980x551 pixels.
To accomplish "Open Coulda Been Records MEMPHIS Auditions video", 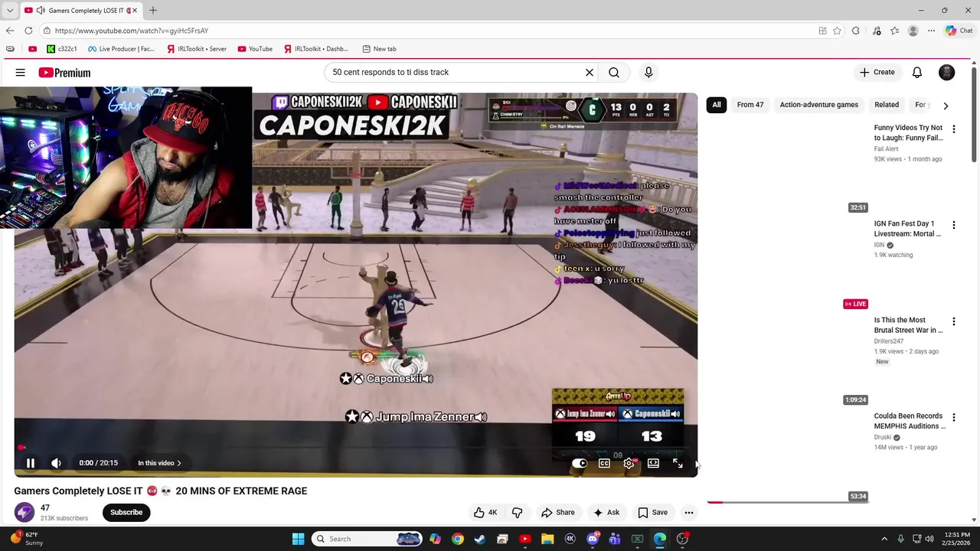I will (x=910, y=421).
